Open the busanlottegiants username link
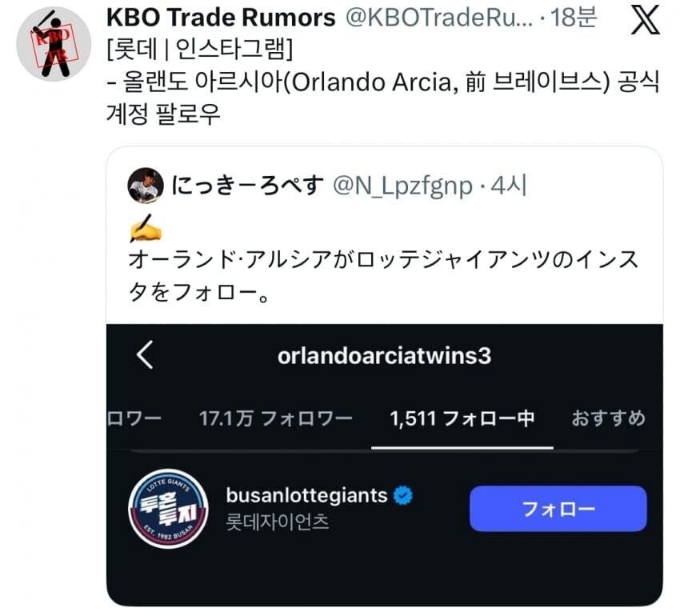Image resolution: width=680 pixels, height=616 pixels. (x=306, y=495)
